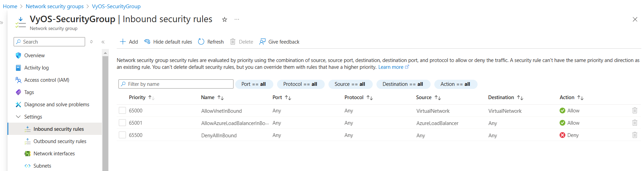Viewport: 644px width, 171px height.
Task: Open the Port == all filter
Action: (x=254, y=84)
